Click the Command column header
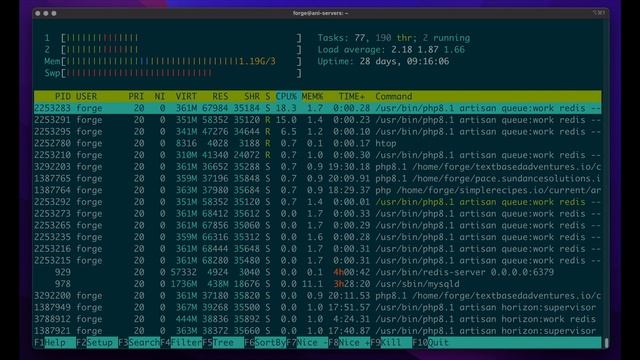This screenshot has width=640, height=360. point(393,96)
